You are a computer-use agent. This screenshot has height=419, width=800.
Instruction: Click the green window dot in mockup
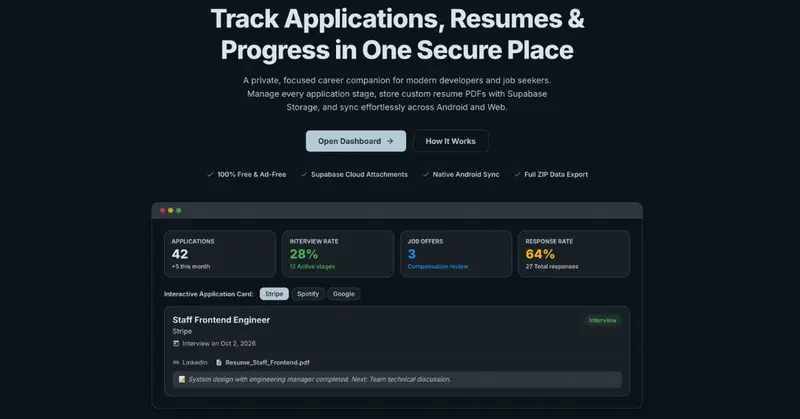click(179, 210)
